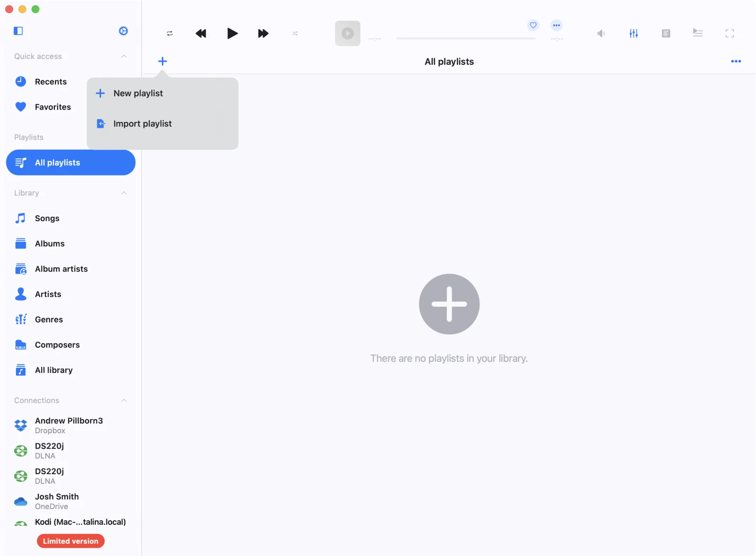The height and width of the screenshot is (556, 756).
Task: Toggle favorite heart for current track
Action: coord(533,26)
